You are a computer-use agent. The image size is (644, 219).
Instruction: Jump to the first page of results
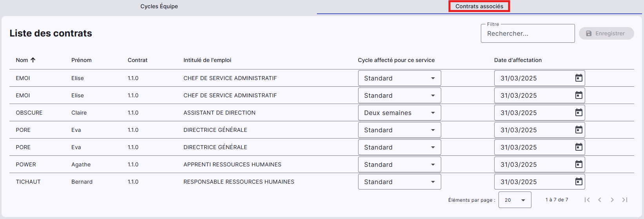[587, 200]
